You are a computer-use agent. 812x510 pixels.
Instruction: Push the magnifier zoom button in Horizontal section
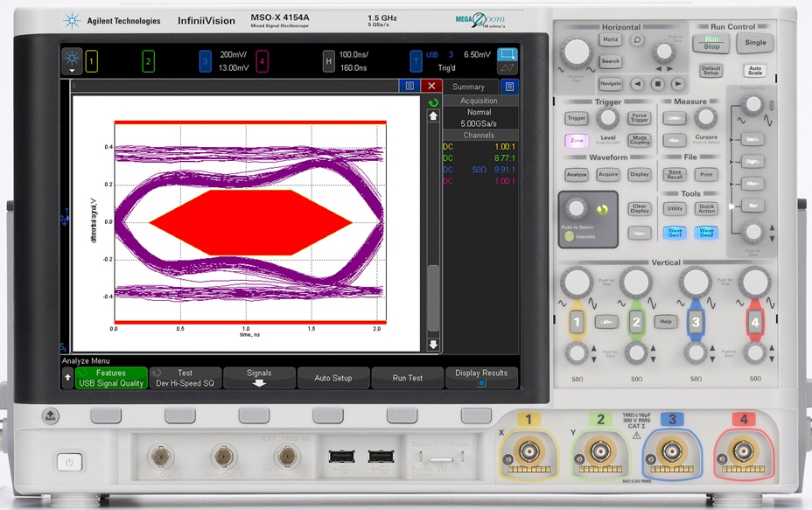point(638,40)
